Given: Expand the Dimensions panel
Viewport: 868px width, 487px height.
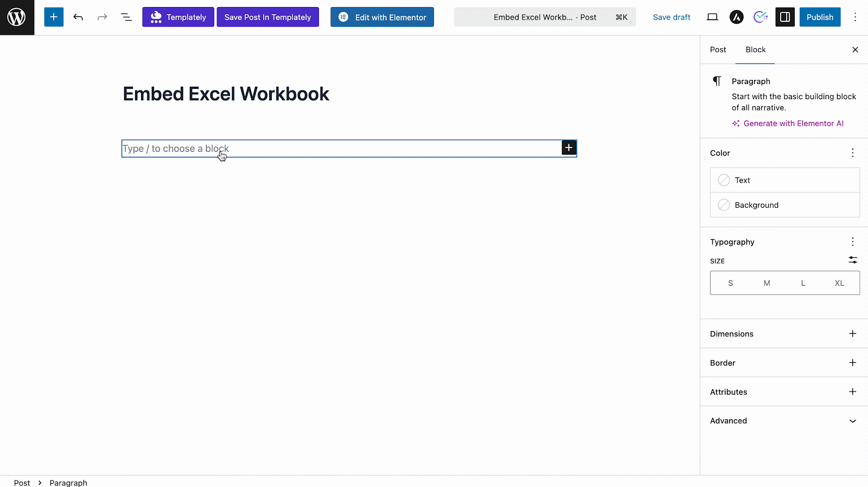Looking at the screenshot, I should tap(784, 334).
